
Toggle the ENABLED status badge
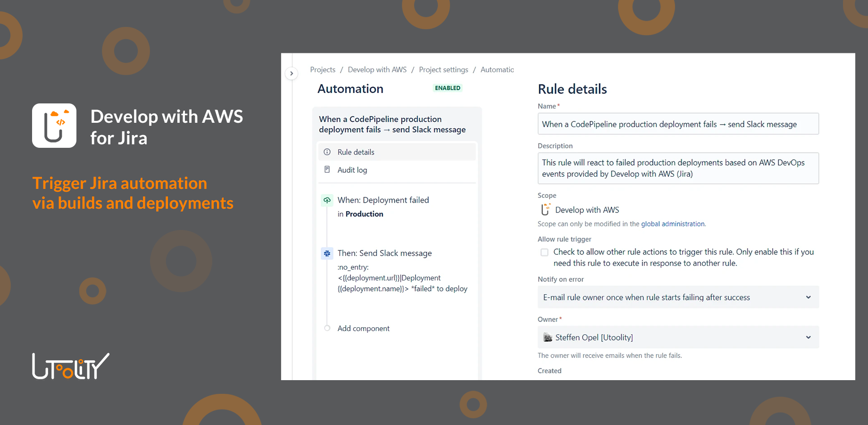pos(447,88)
